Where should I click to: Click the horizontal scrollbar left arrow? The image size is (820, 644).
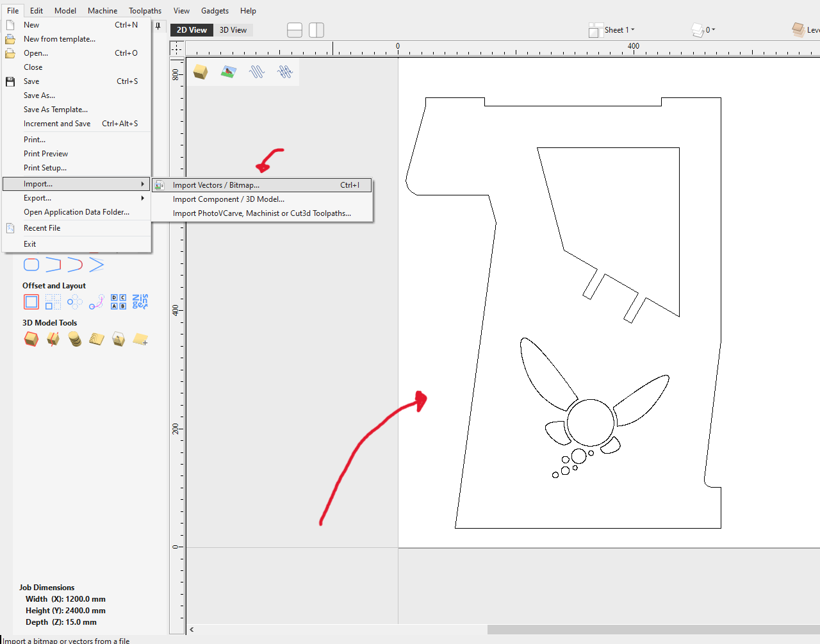[x=192, y=629]
